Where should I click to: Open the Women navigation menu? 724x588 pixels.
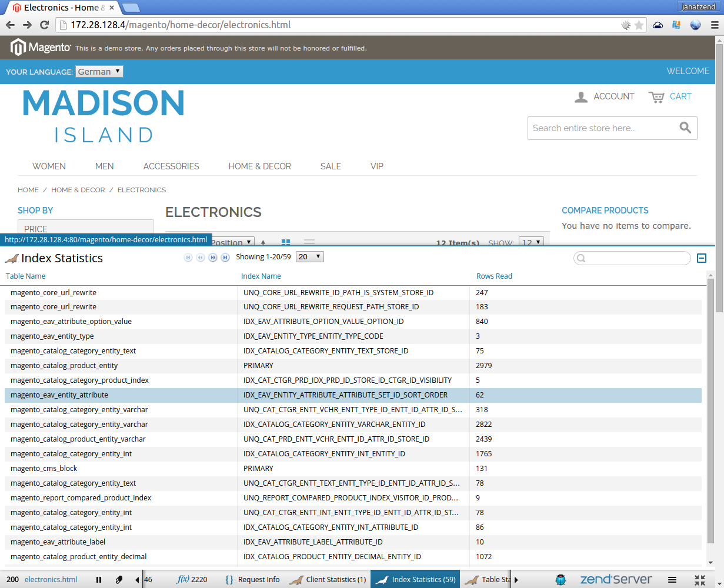(x=49, y=166)
